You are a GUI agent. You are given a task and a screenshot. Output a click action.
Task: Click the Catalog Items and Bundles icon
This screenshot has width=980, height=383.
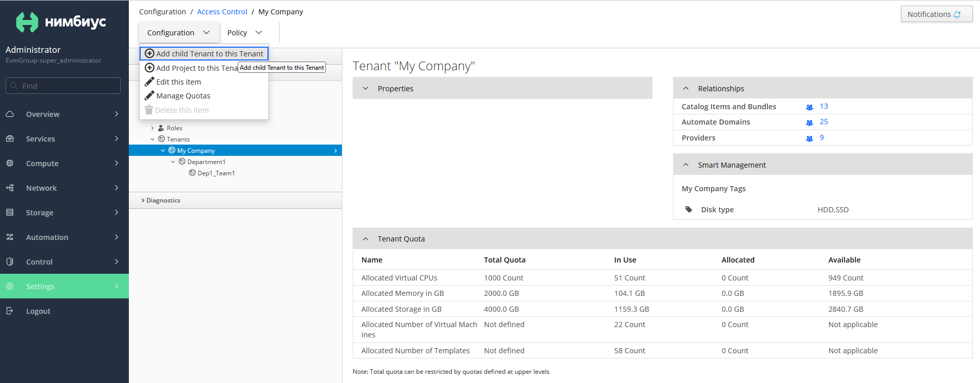(810, 107)
